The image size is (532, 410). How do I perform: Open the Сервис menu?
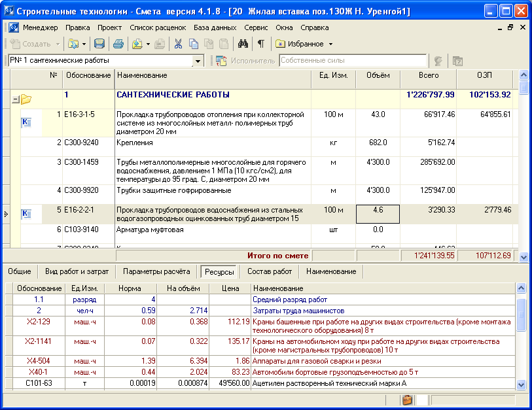click(x=256, y=27)
